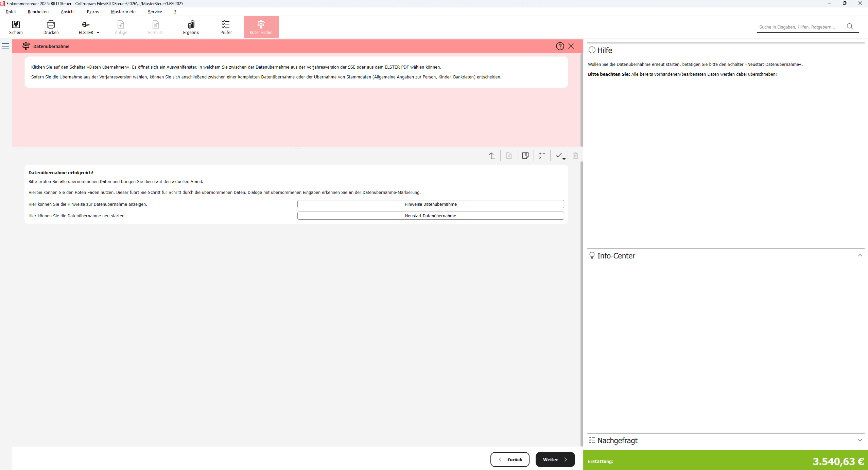Click the Hinweise Datenübernahme button
Screen dimensions: 868x470
(430, 204)
